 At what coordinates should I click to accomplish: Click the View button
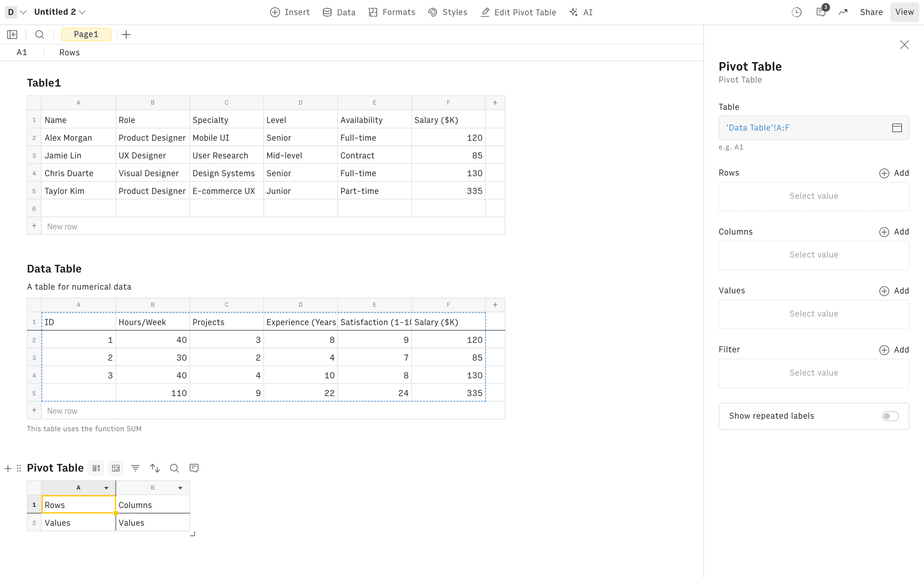pos(904,13)
